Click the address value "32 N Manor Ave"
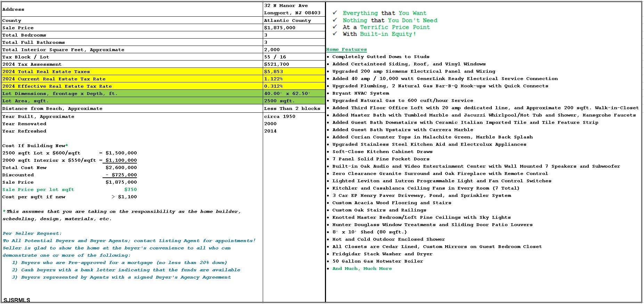 point(286,6)
